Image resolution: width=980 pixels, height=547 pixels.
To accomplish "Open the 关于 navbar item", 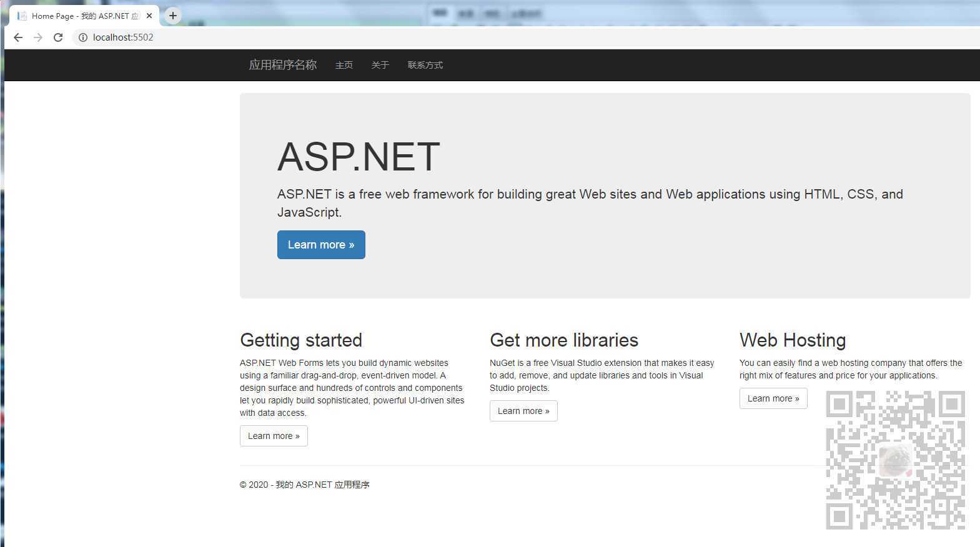I will tap(380, 65).
